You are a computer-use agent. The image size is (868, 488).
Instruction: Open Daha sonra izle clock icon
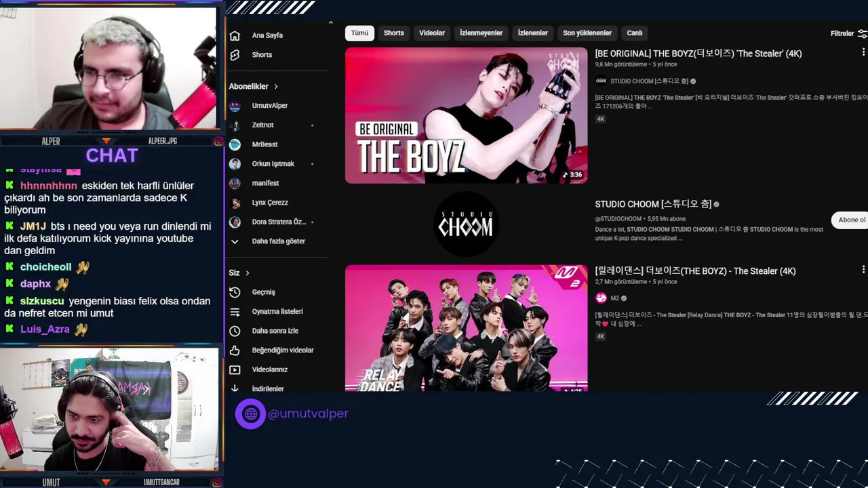235,331
